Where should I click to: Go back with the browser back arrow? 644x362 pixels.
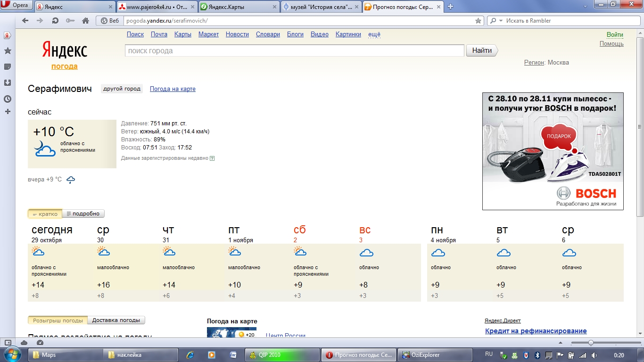[x=25, y=21]
